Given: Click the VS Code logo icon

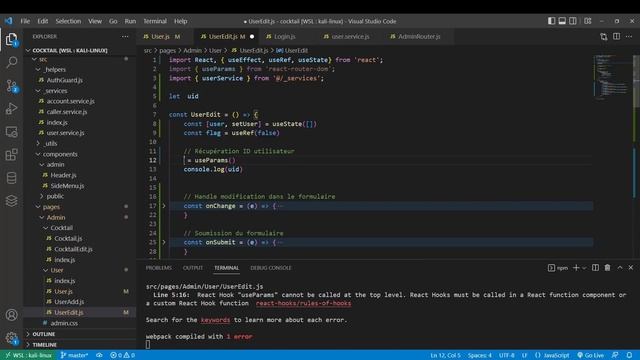Looking at the screenshot, I should click(x=9, y=21).
